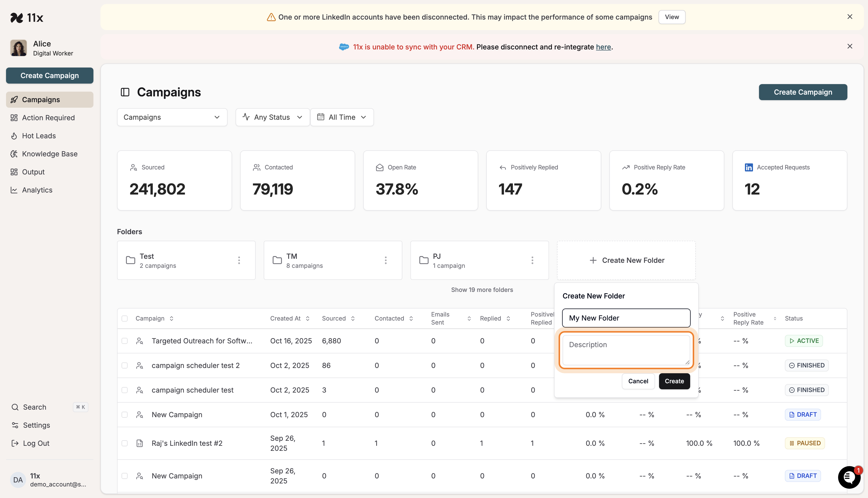Click the sort arrows on Created At column
868x498 pixels.
click(308, 319)
